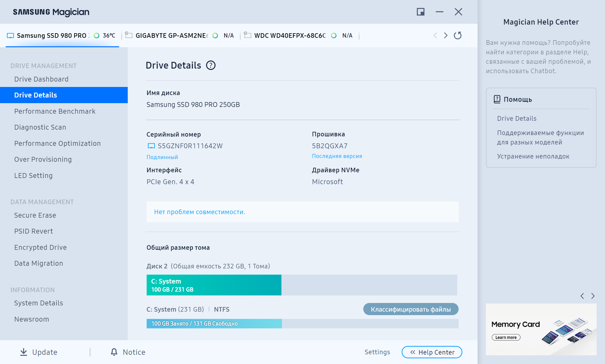Viewport: 605px width, 364px height.
Task: Open Secure Erase from Data Management
Action: click(35, 215)
